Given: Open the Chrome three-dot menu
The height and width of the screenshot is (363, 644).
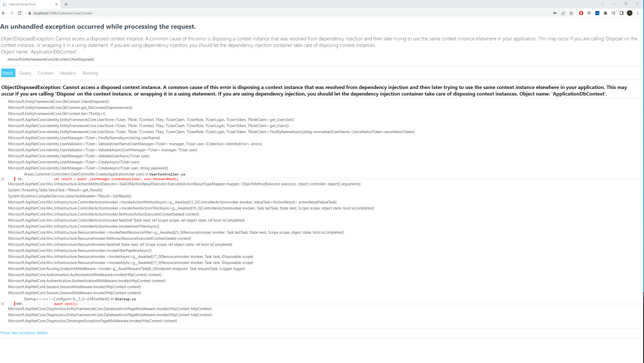Looking at the screenshot, I should 638,13.
